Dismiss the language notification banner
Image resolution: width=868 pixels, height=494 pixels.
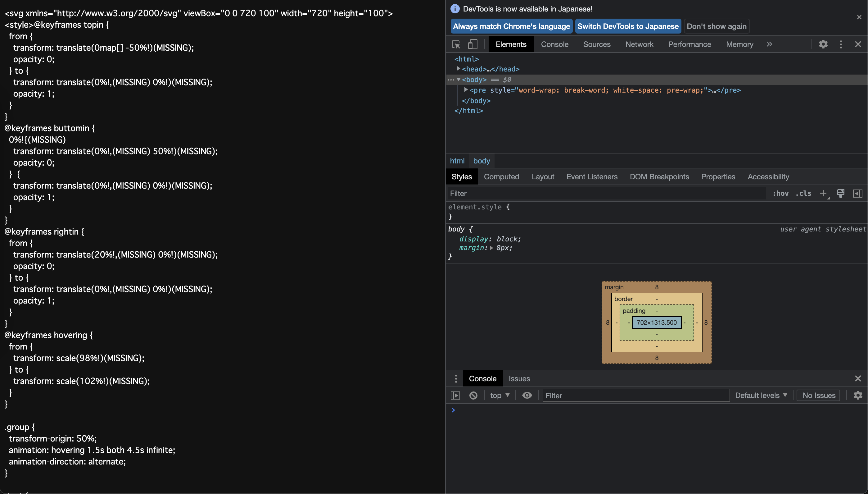859,17
